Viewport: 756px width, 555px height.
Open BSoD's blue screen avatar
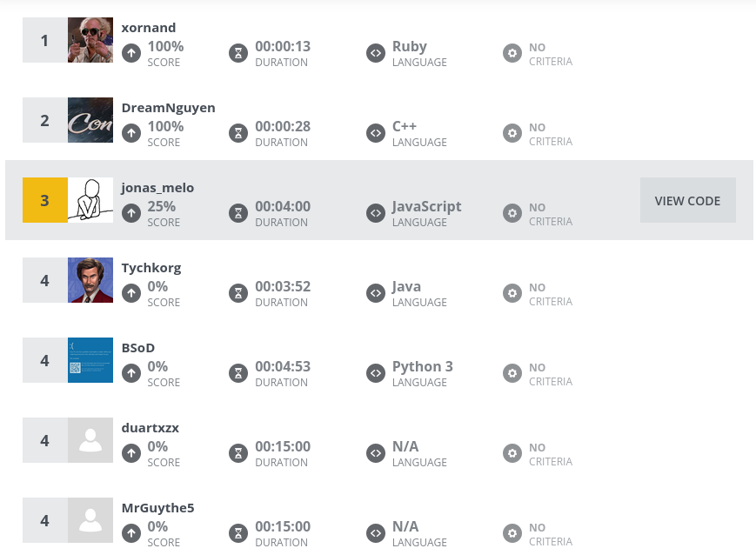(x=90, y=360)
